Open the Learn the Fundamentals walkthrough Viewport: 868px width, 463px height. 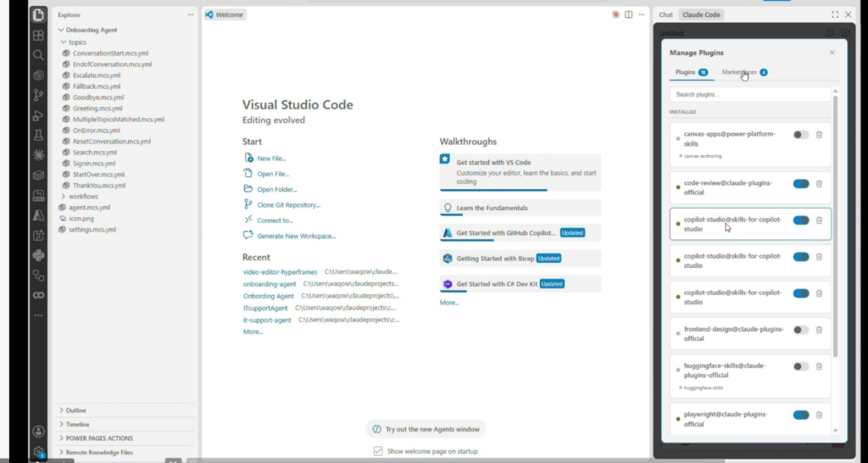click(x=520, y=209)
